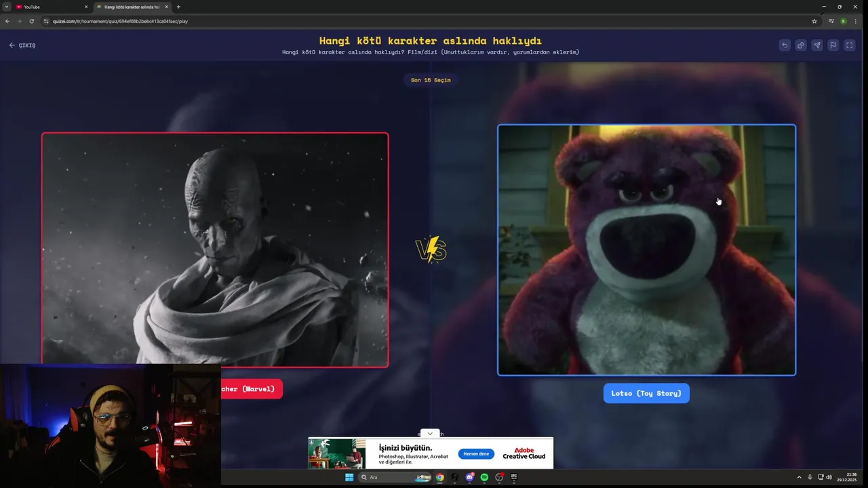
Task: Open a new browser tab
Action: tap(178, 7)
